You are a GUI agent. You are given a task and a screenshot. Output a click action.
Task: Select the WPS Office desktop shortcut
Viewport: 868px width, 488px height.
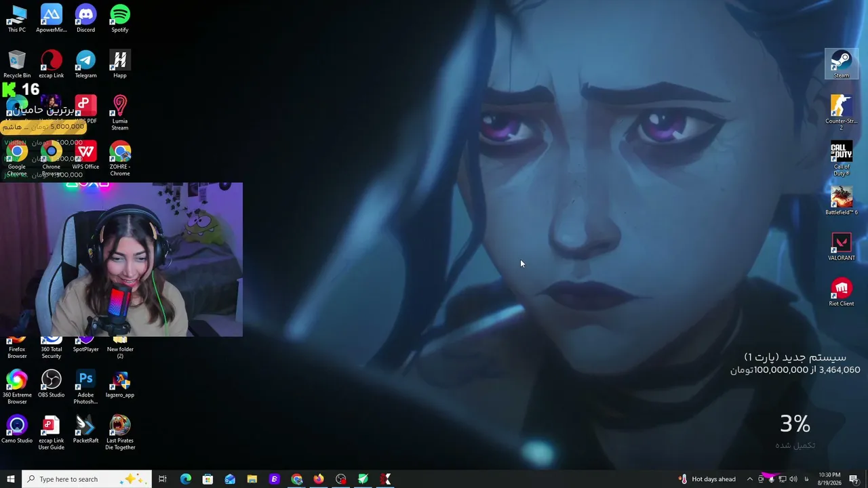pos(85,156)
